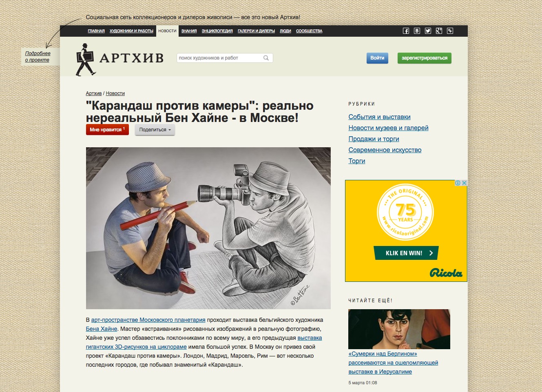542x392 pixels.
Task: Click the зарегистрироваться button
Action: click(425, 58)
